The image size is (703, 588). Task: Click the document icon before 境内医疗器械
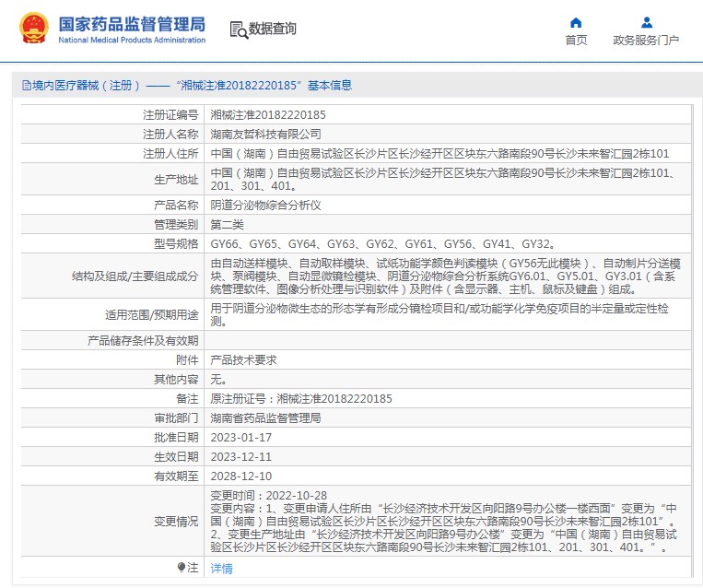click(x=27, y=85)
